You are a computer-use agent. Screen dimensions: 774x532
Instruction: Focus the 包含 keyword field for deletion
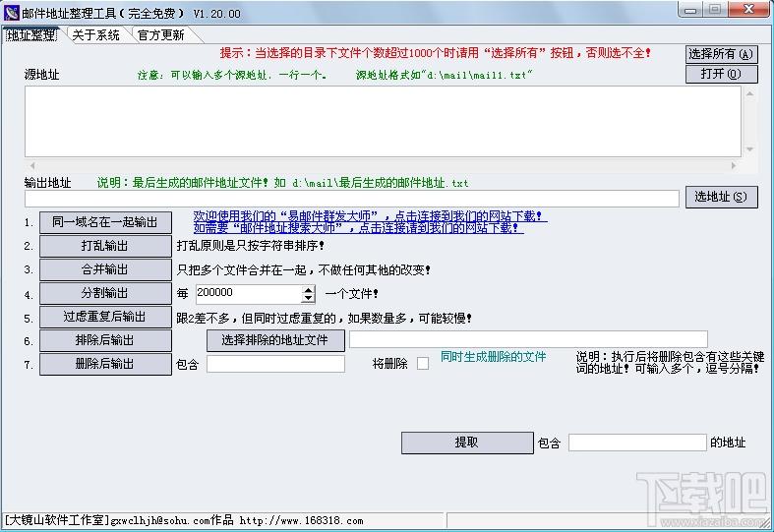(x=275, y=364)
